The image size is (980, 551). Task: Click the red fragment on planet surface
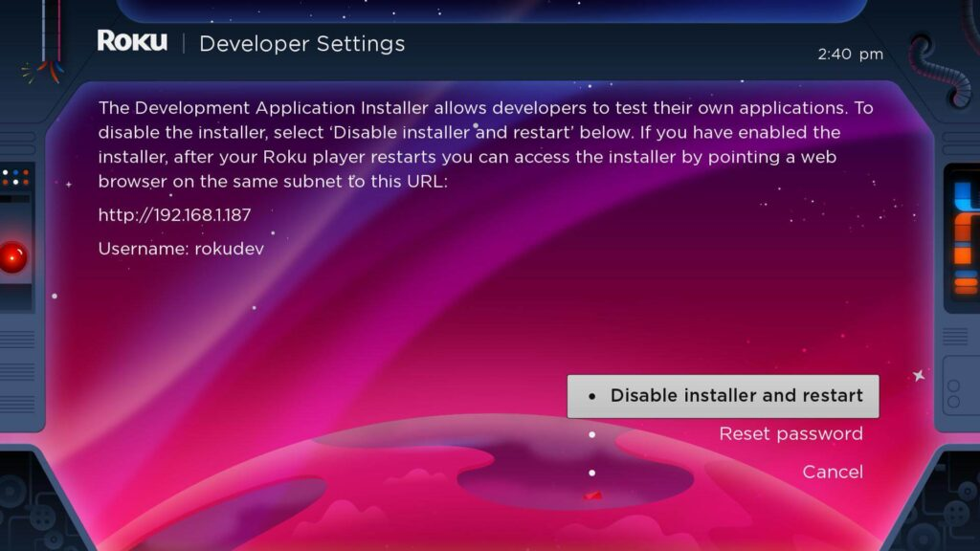click(594, 494)
